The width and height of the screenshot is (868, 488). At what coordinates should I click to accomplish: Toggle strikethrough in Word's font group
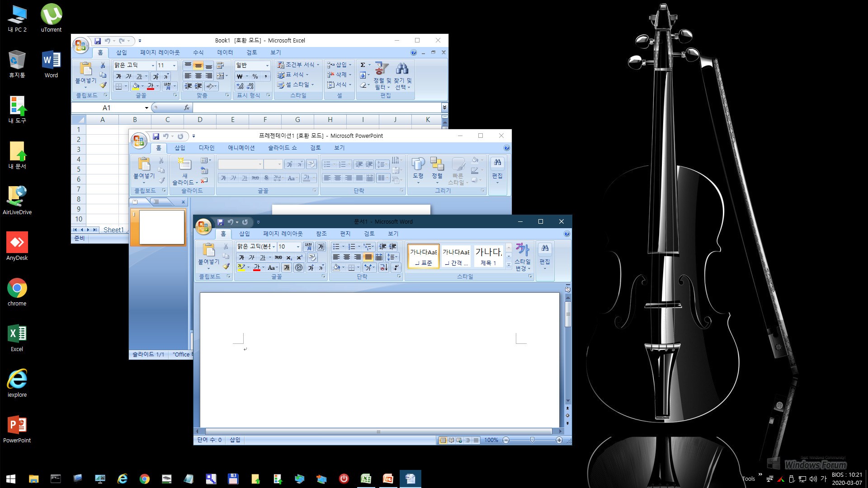point(278,257)
